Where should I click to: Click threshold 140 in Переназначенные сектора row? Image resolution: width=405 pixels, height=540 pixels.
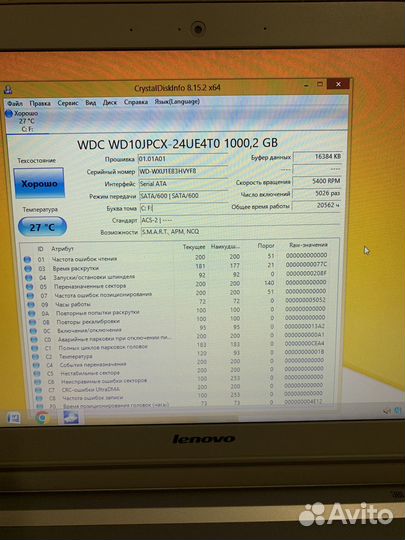pyautogui.click(x=269, y=283)
